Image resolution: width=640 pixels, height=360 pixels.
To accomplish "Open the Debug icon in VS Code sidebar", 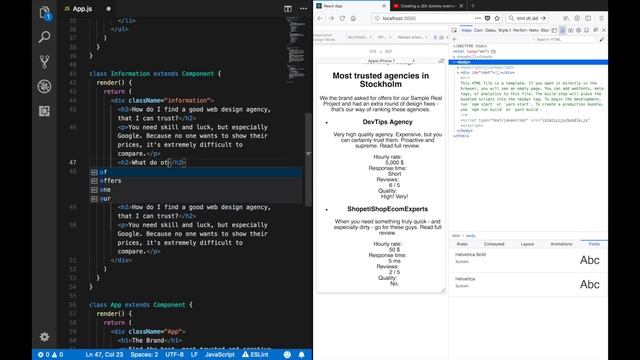I will click(x=44, y=86).
